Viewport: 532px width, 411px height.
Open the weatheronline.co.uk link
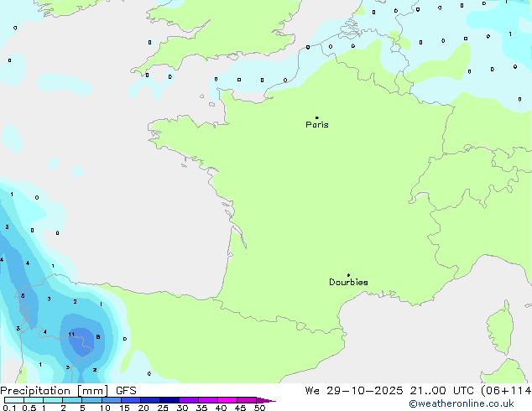462,403
